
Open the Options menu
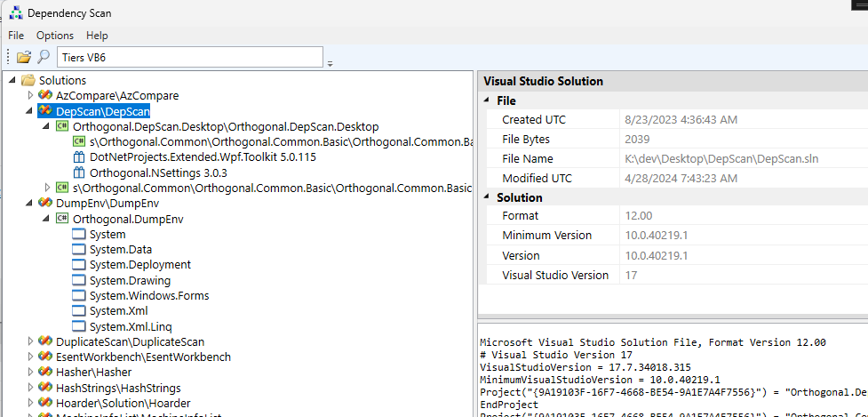pos(55,36)
